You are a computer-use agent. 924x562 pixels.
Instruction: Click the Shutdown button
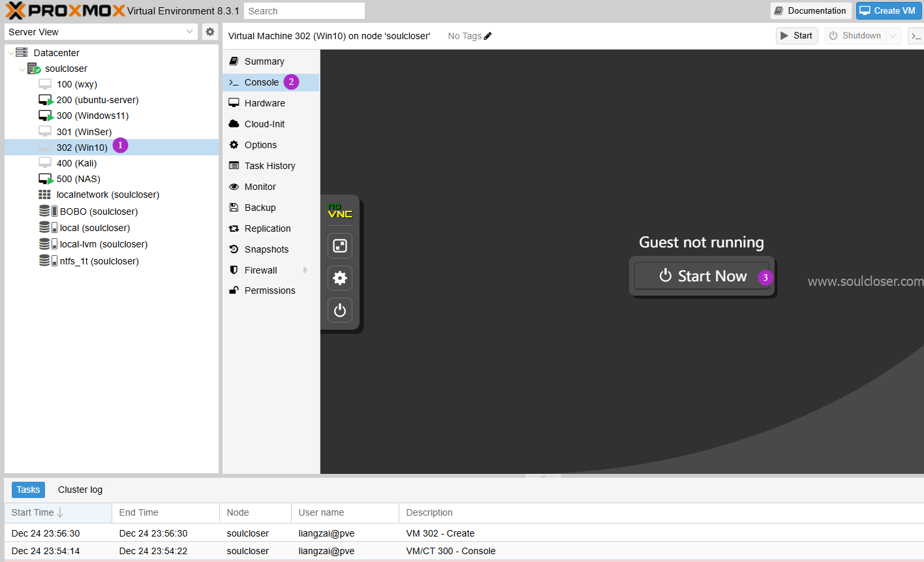tap(855, 36)
